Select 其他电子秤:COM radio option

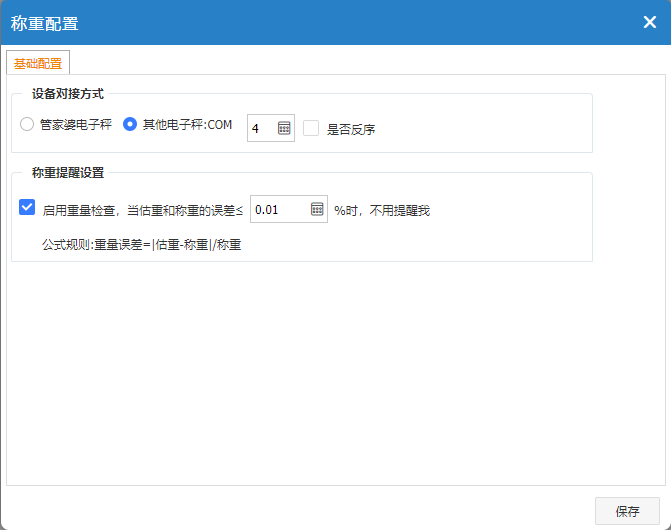pos(130,124)
